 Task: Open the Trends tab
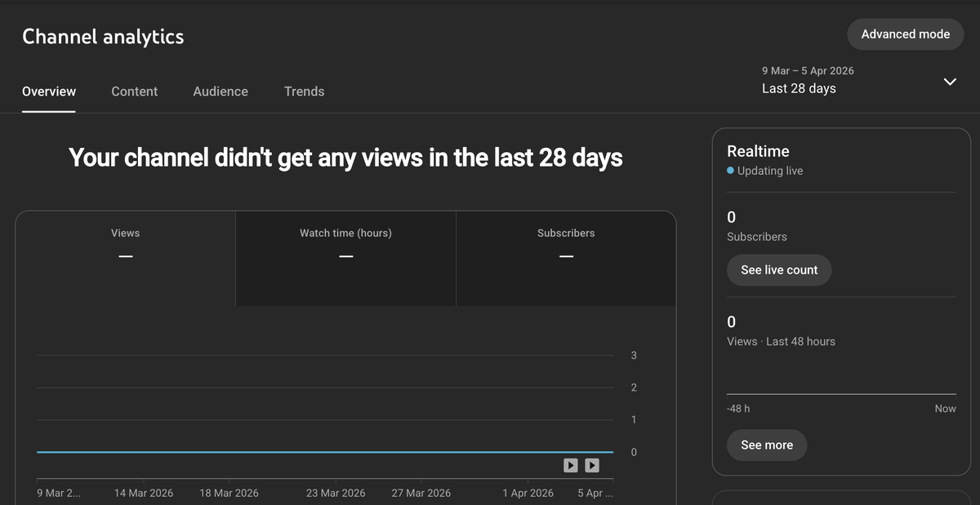point(305,92)
